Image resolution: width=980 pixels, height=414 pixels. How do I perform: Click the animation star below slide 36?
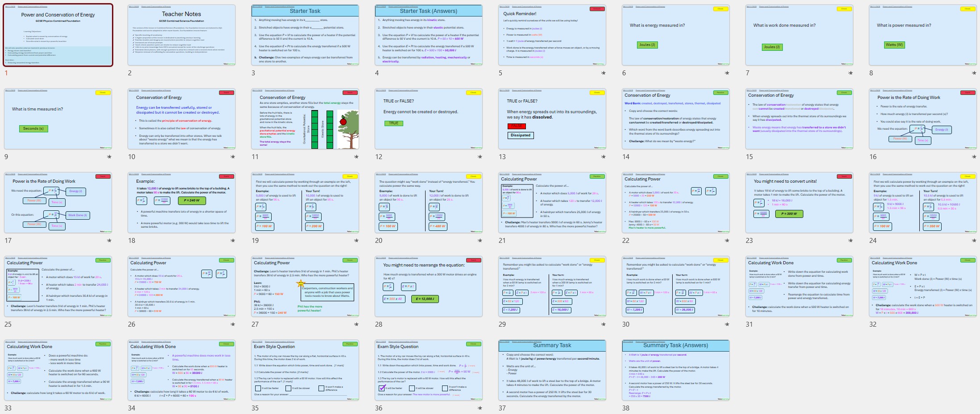point(480,408)
